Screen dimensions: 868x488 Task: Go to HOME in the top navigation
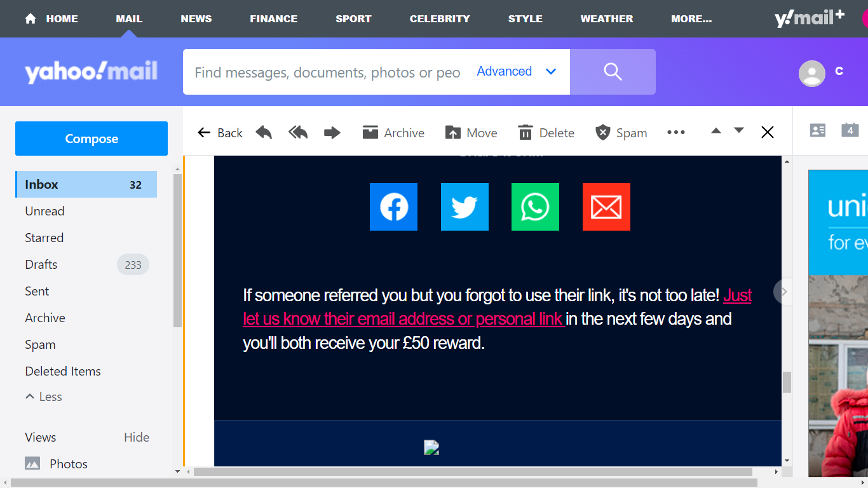51,18
